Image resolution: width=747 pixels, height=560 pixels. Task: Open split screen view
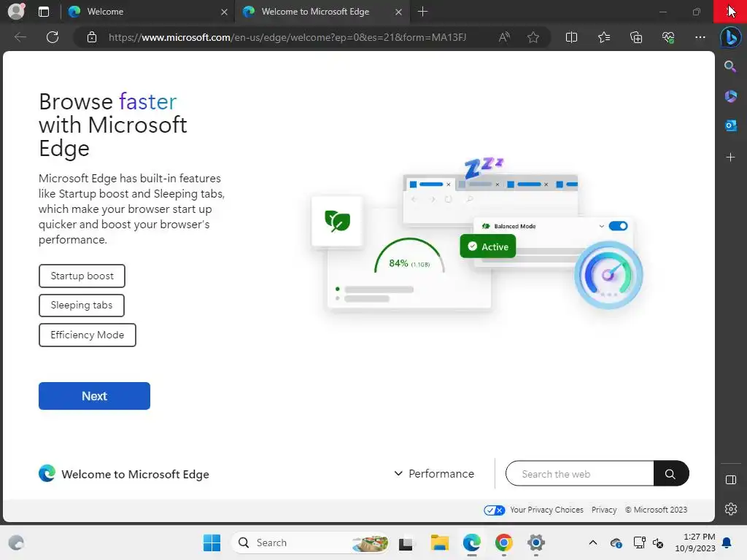(571, 37)
